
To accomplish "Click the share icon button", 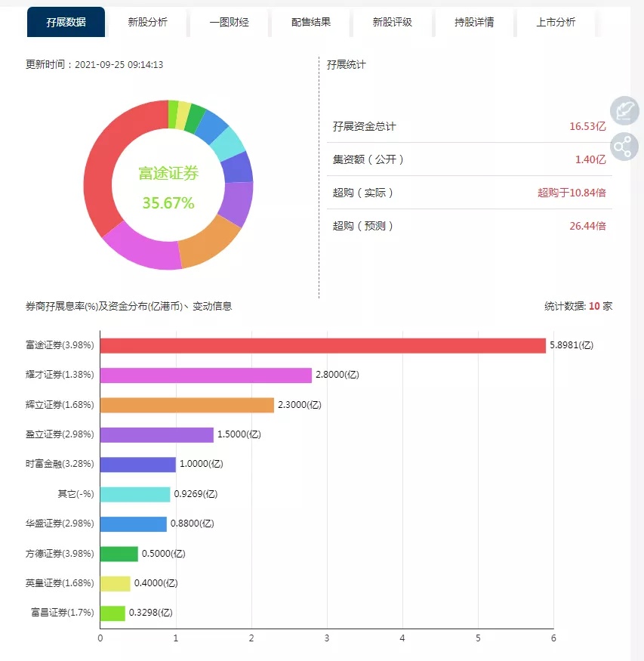I will coord(624,147).
